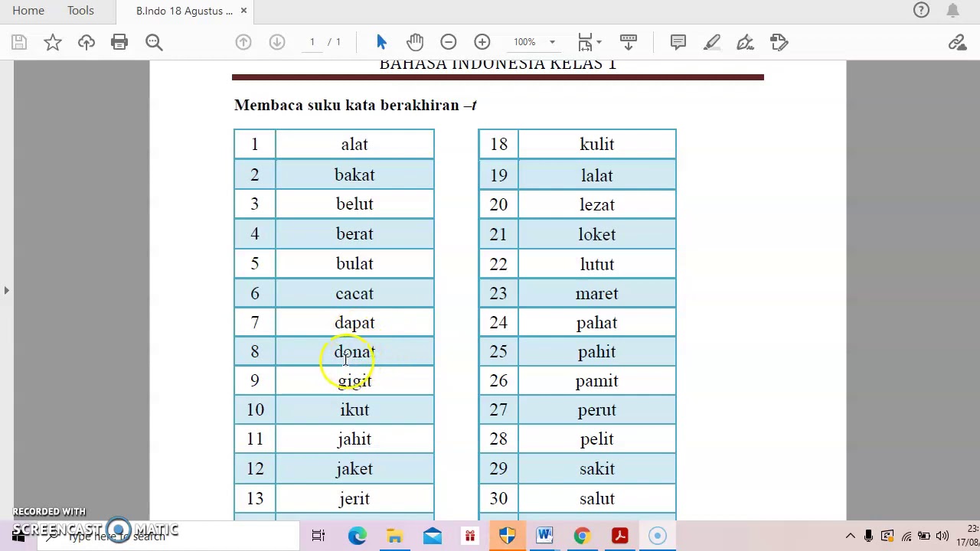The width and height of the screenshot is (980, 551).
Task: Close the B.Indo 18 Agustus tab
Action: tap(243, 11)
